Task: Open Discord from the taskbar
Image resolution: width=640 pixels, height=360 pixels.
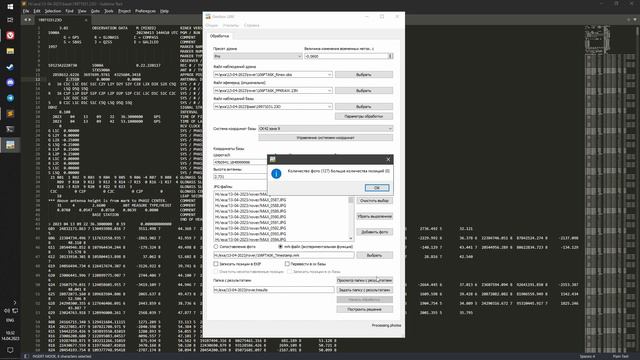Action: click(10, 82)
